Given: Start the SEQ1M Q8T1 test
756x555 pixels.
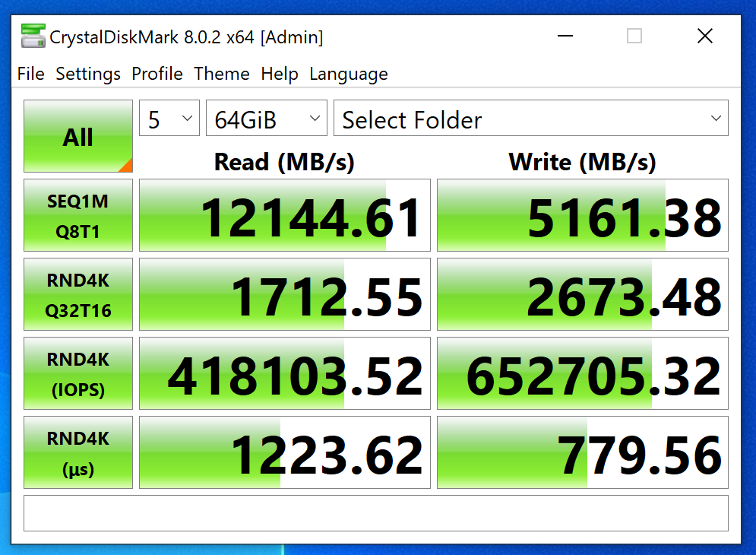Looking at the screenshot, I should tap(78, 215).
